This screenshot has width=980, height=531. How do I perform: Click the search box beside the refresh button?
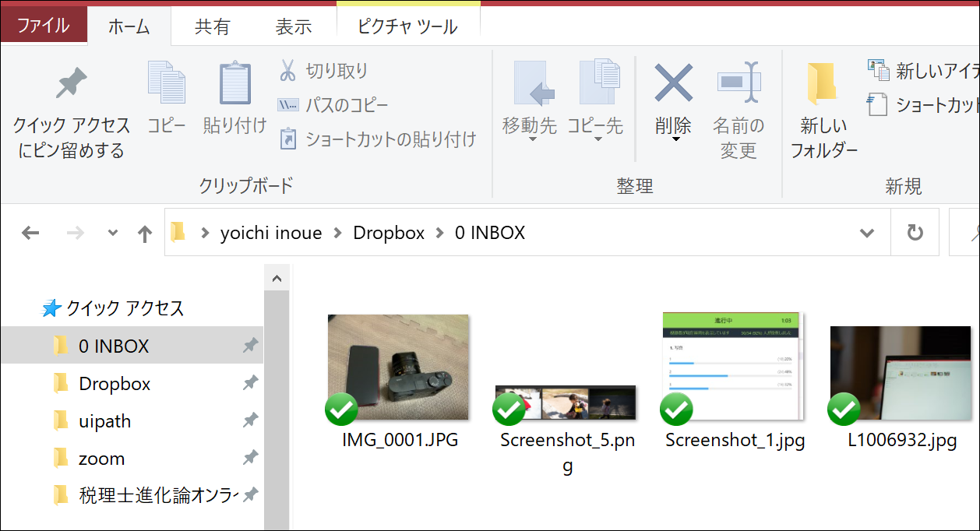[x=964, y=232]
